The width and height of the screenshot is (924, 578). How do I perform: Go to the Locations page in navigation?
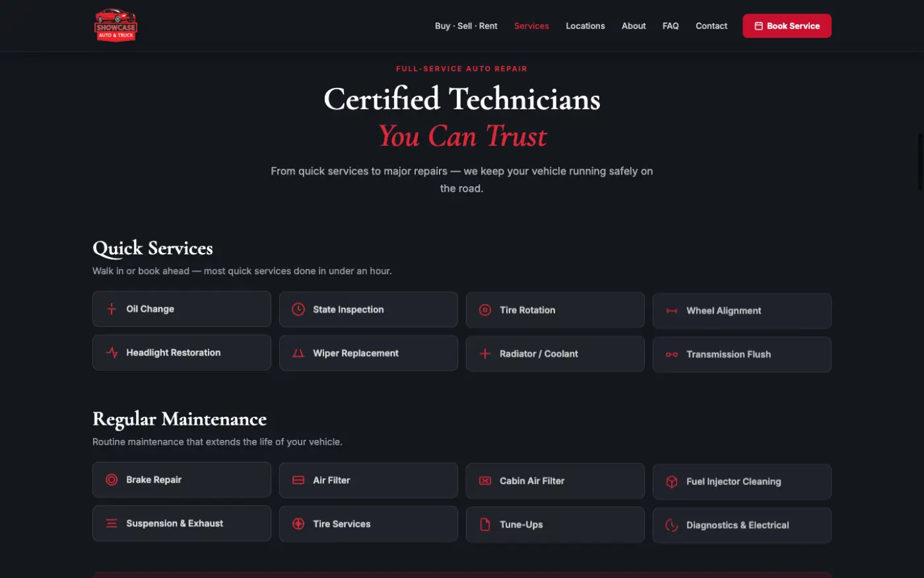[x=585, y=26]
